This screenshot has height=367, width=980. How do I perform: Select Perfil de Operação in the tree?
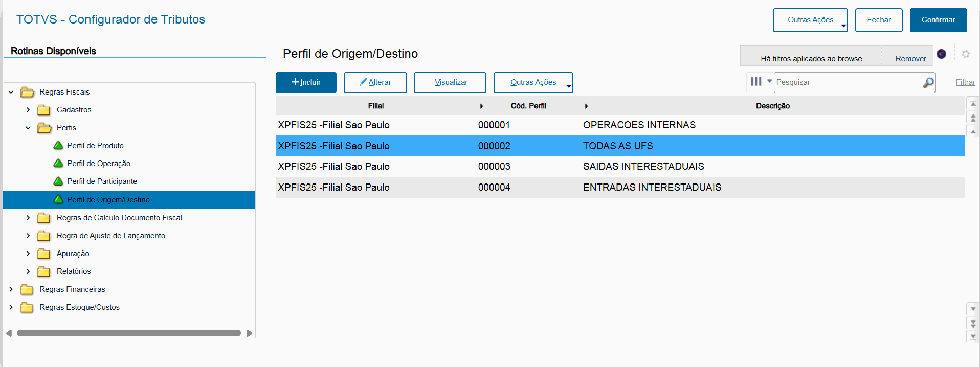(99, 164)
